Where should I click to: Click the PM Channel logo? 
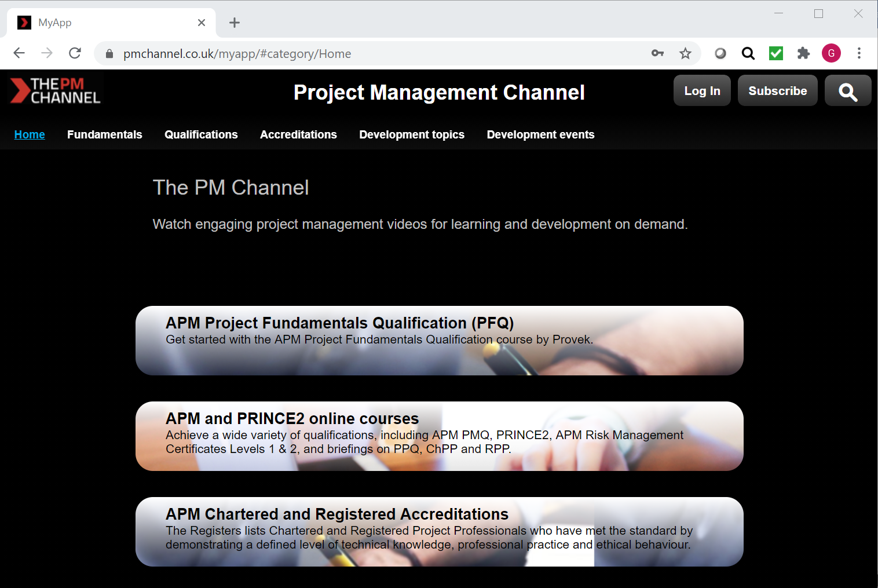point(56,91)
